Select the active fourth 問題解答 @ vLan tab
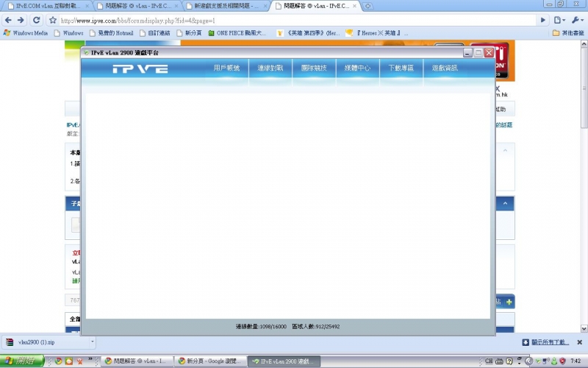588x368 pixels. click(x=316, y=6)
